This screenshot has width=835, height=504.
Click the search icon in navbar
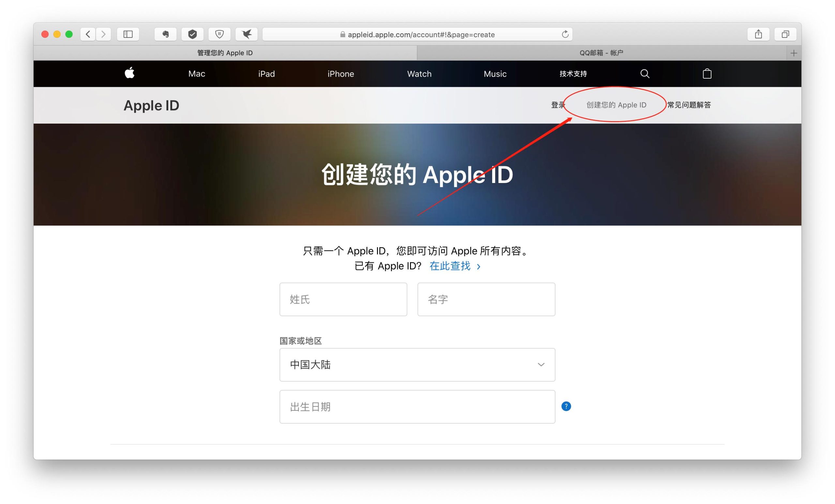click(x=644, y=74)
